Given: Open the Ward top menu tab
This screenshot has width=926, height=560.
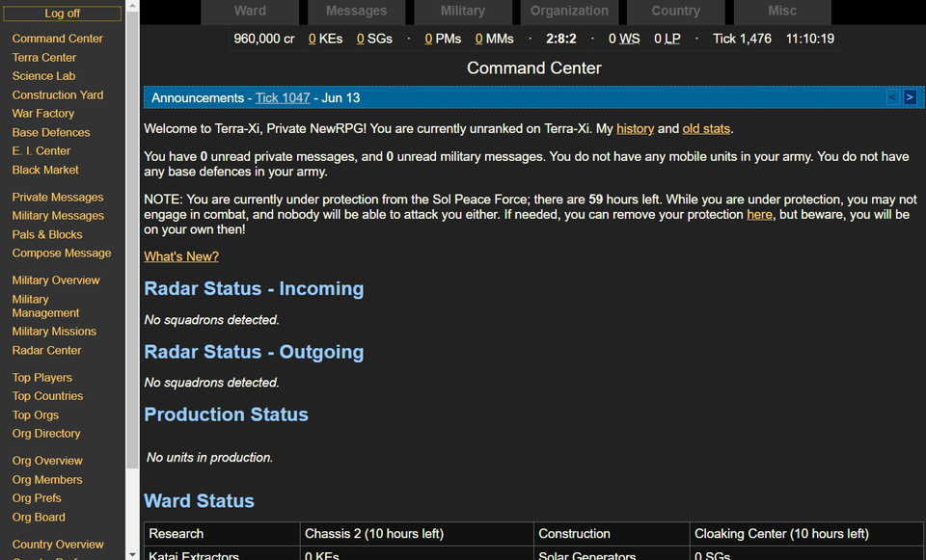Looking at the screenshot, I should 250,12.
